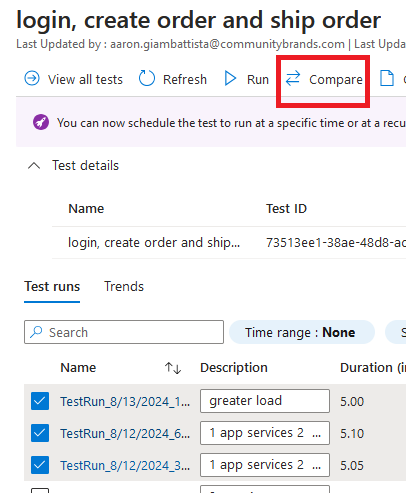
Task: Click the Compare button label
Action: click(336, 80)
